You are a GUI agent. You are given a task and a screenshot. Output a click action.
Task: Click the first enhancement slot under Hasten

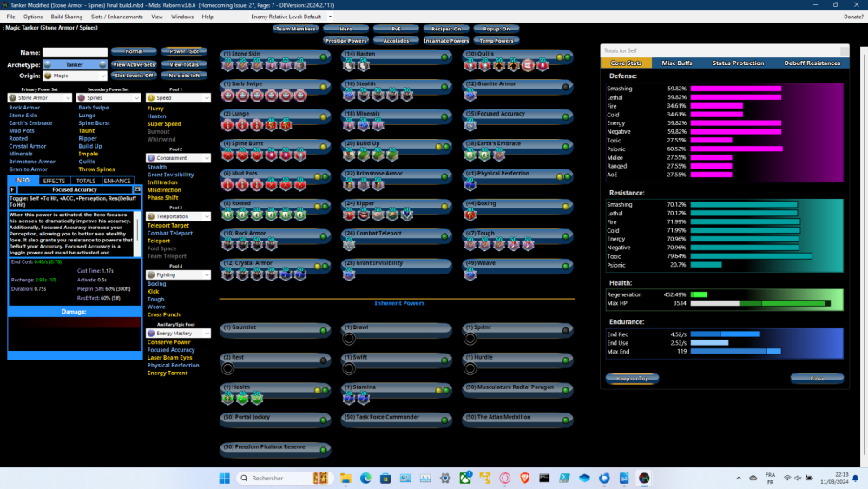click(x=349, y=65)
